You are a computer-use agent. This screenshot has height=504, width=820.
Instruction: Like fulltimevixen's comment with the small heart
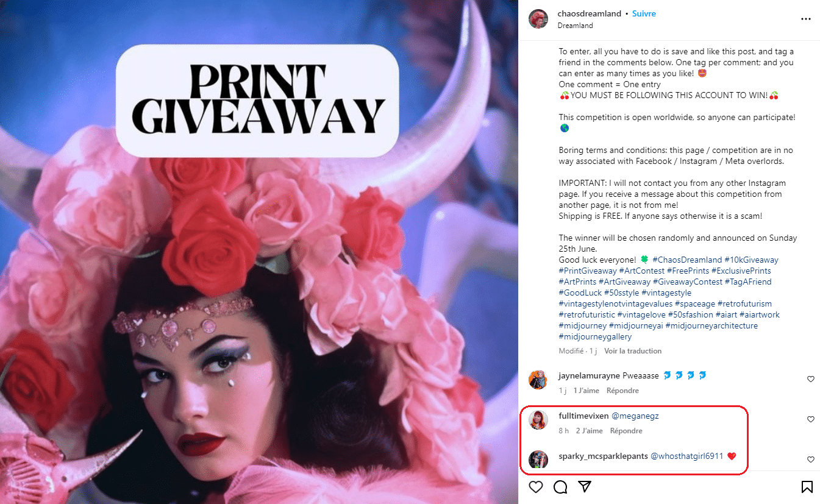tap(811, 419)
